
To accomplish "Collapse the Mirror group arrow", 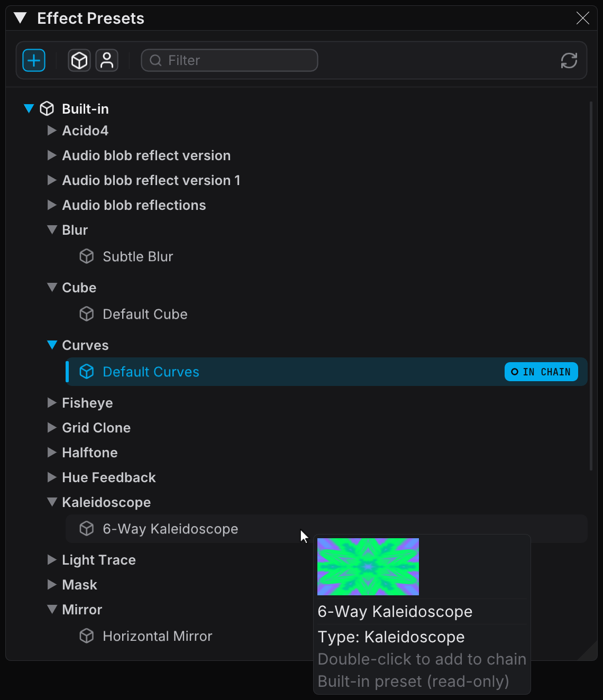I will [52, 609].
